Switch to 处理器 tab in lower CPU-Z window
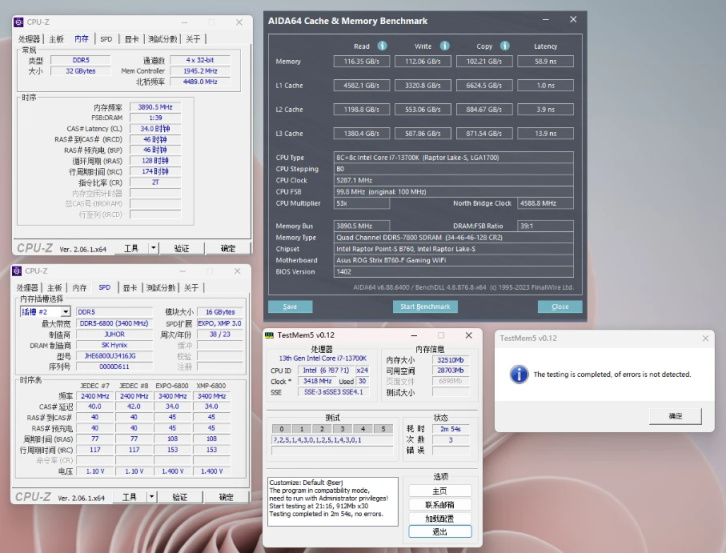This screenshot has width=726, height=553. [27, 288]
